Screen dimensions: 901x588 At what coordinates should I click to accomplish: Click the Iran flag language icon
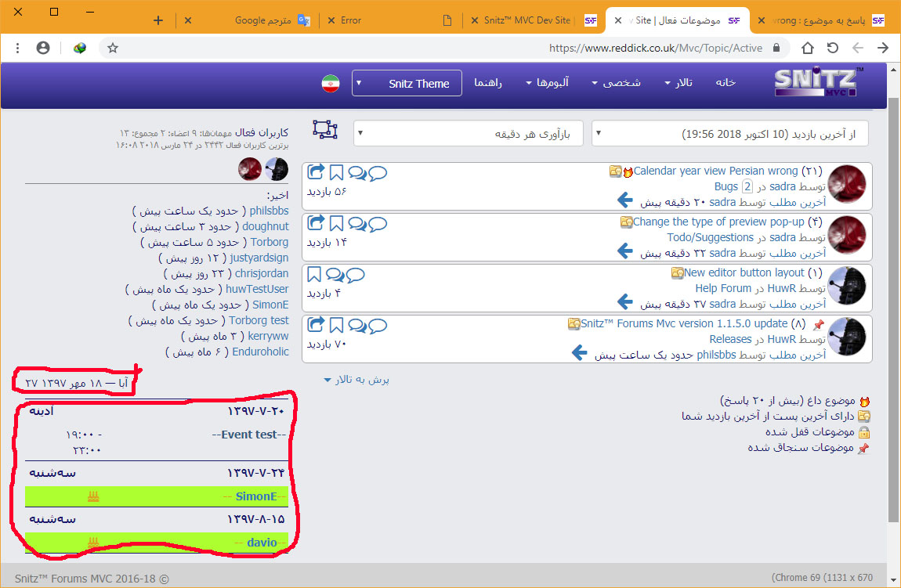[x=331, y=84]
